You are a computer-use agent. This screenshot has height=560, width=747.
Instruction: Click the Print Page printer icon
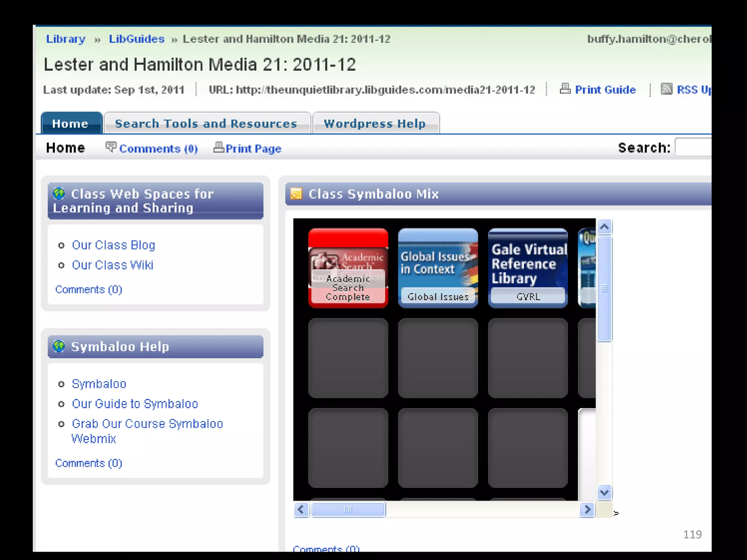[218, 147]
